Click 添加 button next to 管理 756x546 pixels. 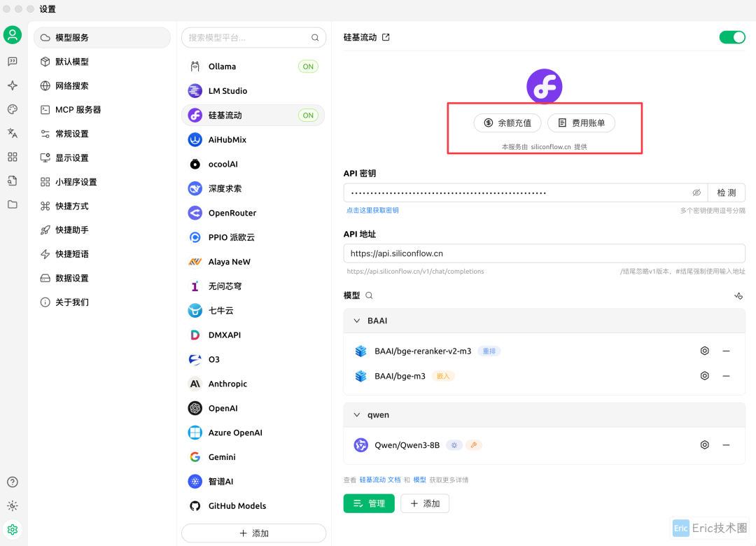coord(425,503)
